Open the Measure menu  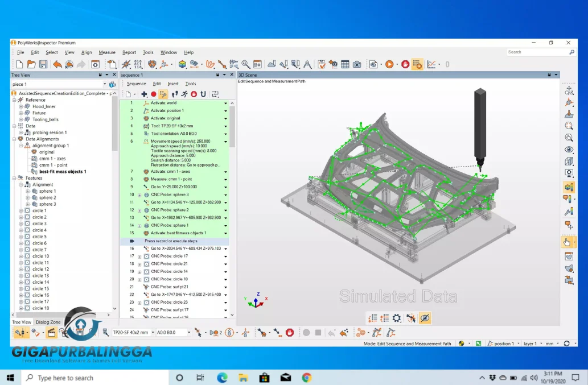(x=107, y=52)
